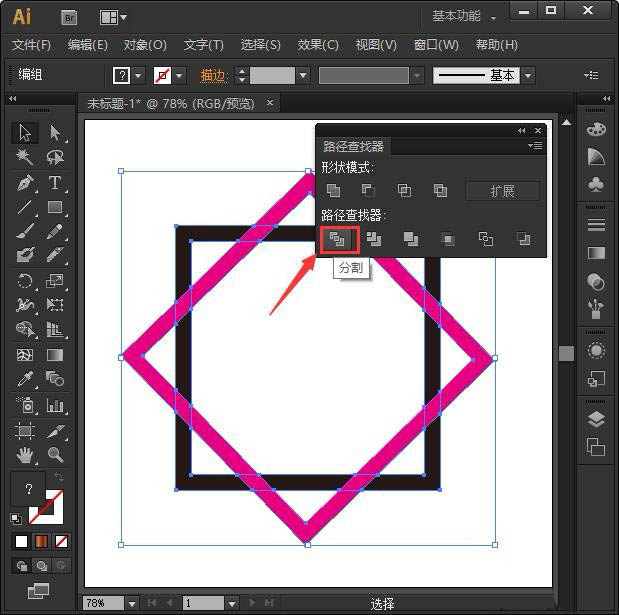The height and width of the screenshot is (615, 619).
Task: Select the Rotate tool
Action: pos(25,281)
